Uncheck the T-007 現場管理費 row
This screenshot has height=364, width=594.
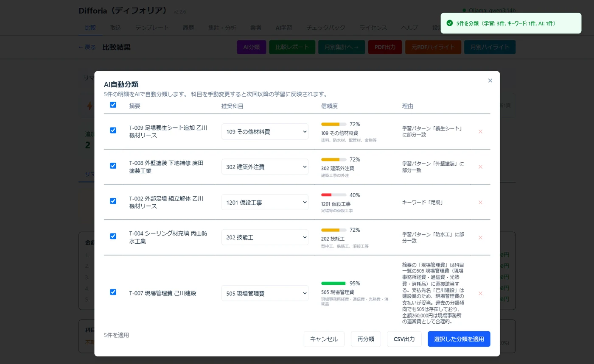[x=113, y=292]
